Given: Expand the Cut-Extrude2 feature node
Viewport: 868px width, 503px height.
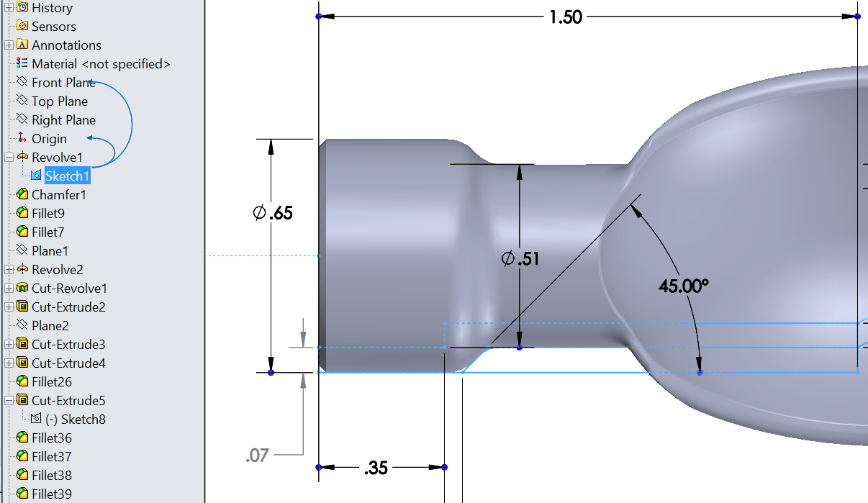Looking at the screenshot, I should [x=9, y=307].
